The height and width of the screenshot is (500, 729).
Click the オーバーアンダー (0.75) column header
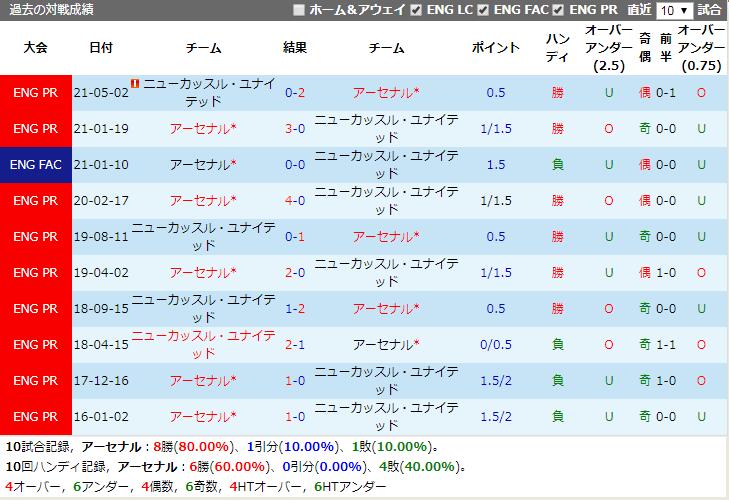coord(701,47)
